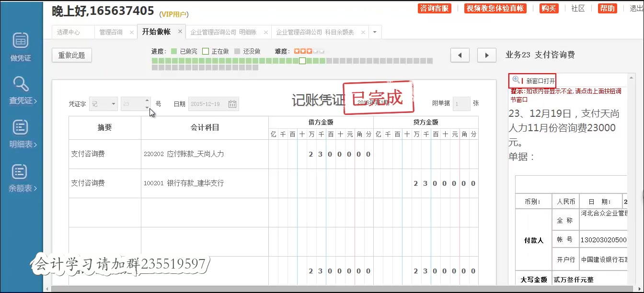The width and height of the screenshot is (644, 293).
Task: Click the left arrow to previous business
Action: [x=460, y=55]
